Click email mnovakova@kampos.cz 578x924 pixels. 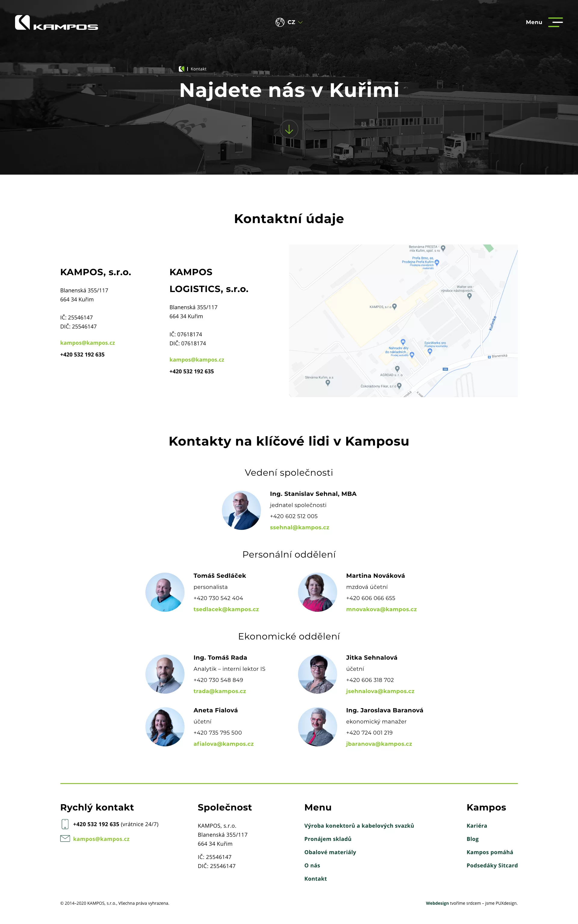pyautogui.click(x=381, y=609)
